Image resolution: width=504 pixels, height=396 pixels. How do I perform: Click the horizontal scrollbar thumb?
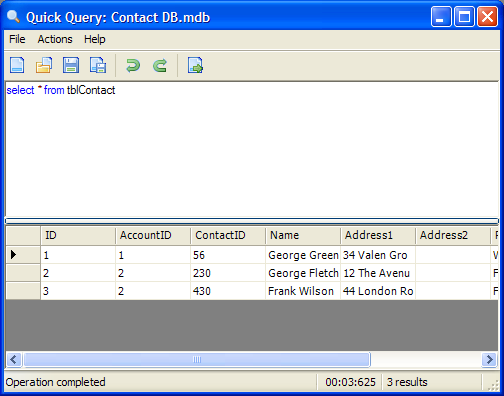pyautogui.click(x=197, y=360)
